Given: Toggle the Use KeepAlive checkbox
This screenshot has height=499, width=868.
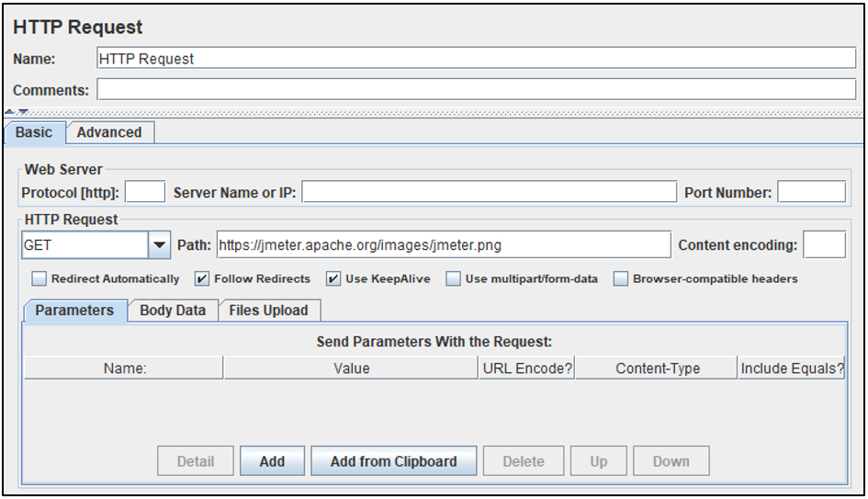Looking at the screenshot, I should click(x=333, y=278).
